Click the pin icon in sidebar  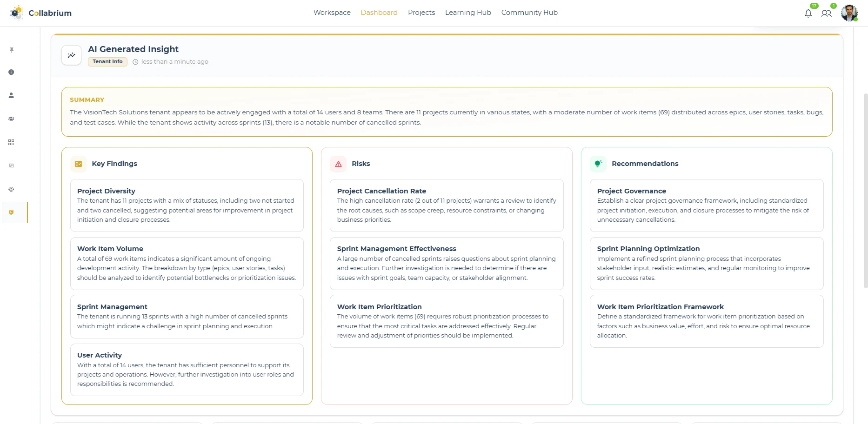tap(12, 50)
